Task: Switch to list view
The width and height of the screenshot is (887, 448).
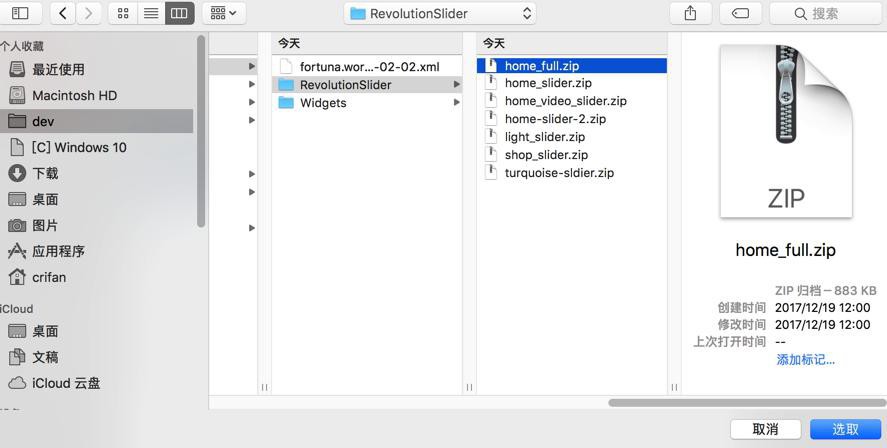Action: coord(151,13)
